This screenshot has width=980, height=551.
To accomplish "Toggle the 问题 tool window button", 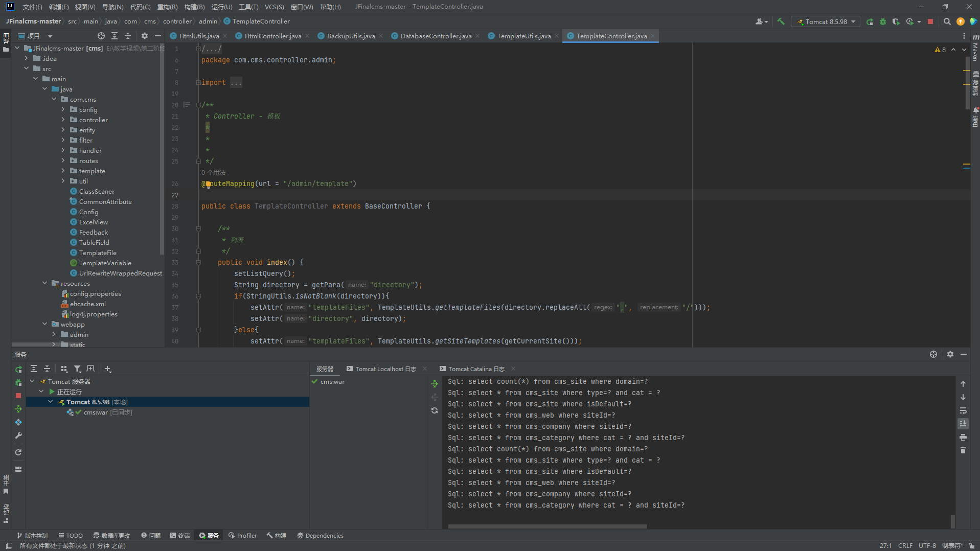I will coord(151,536).
